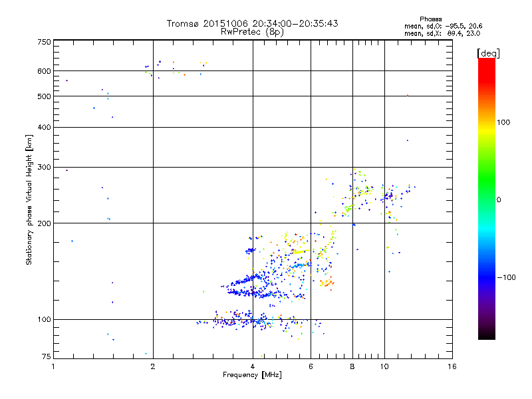Click x-axis tick label '16'
This screenshot has width=532, height=399.
click(x=452, y=366)
